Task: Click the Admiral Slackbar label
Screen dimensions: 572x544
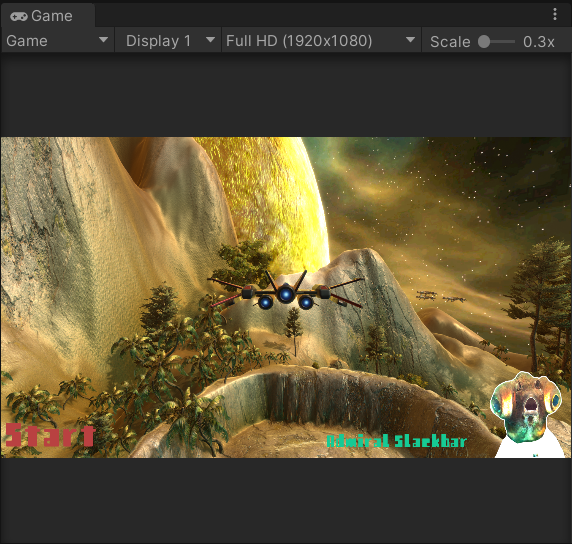Action: pos(397,441)
